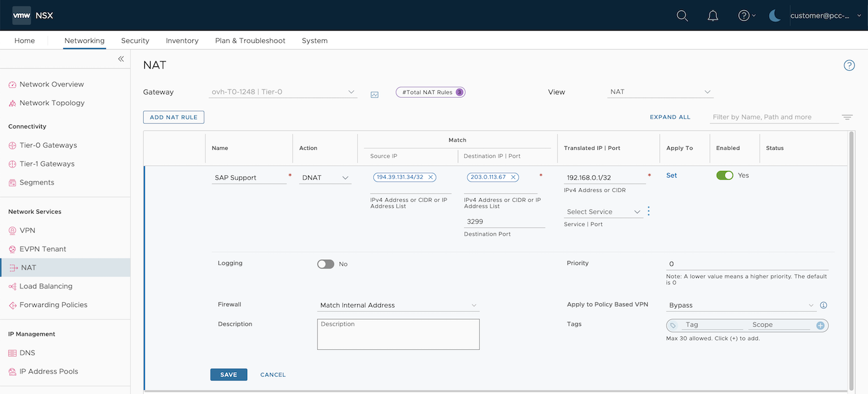Click the #Total NAT Rules badge pill

[430, 91]
